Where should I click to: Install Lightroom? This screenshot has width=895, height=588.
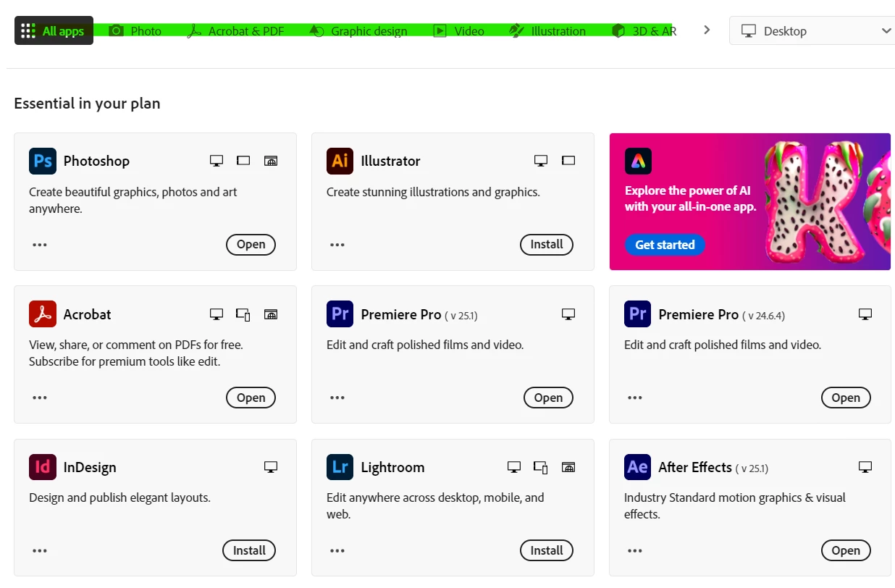point(547,550)
